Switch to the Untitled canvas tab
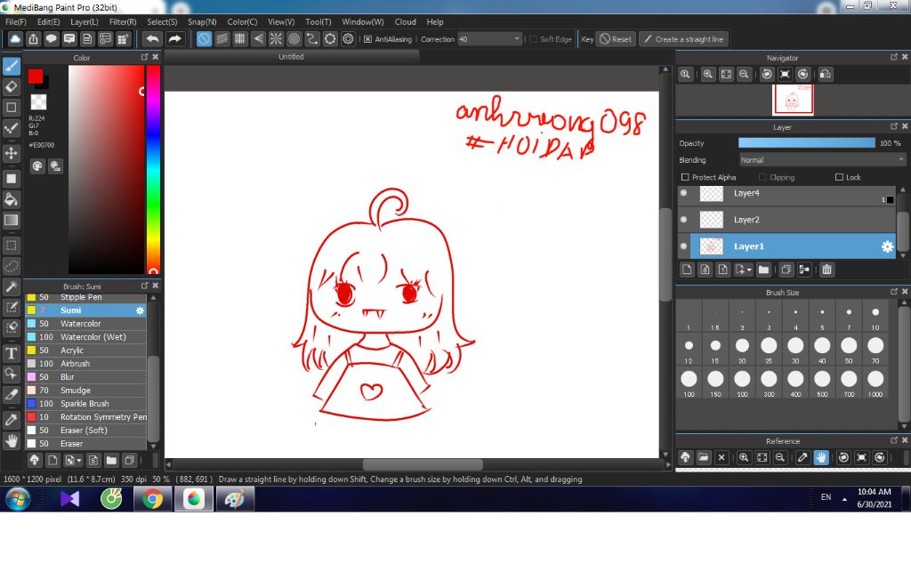The height and width of the screenshot is (588, 911). point(291,57)
